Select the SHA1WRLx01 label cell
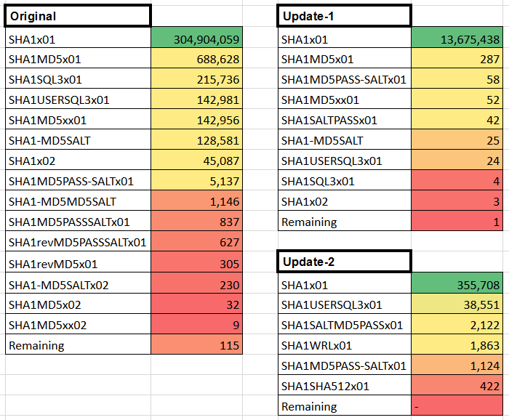The image size is (509, 420). [345, 344]
